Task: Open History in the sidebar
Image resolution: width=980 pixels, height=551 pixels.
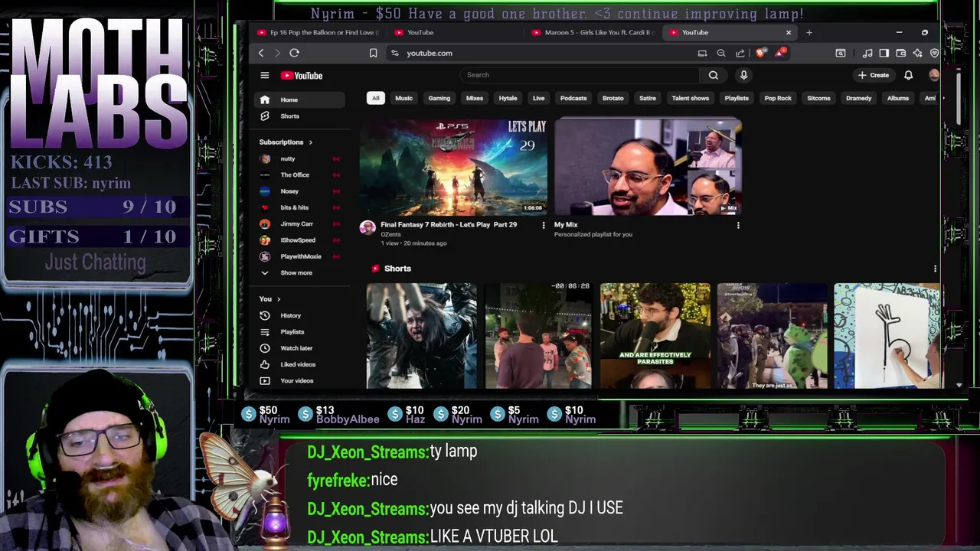Action: [x=299, y=315]
